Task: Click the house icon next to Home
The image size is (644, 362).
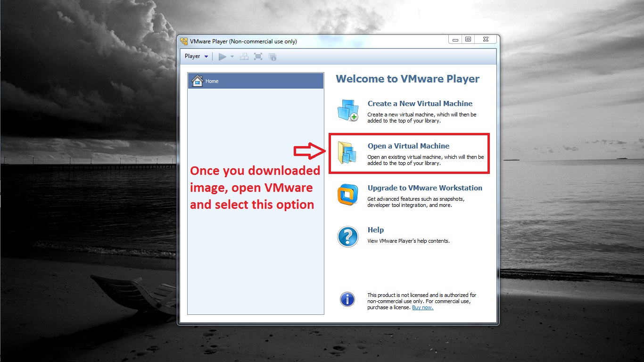Action: [197, 81]
